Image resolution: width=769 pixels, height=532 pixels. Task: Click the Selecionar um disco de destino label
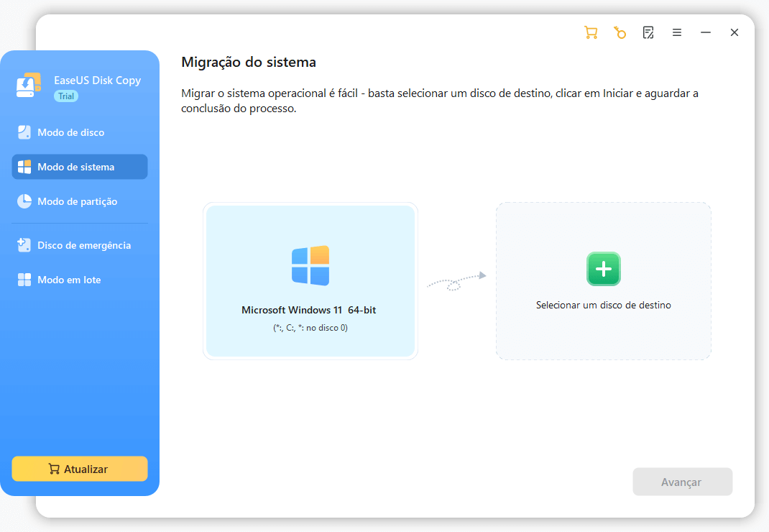[603, 305]
